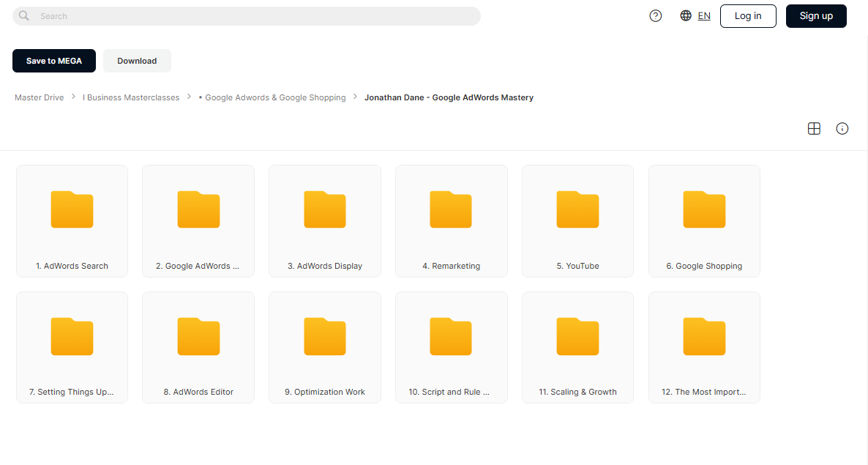Open the help question mark icon
The width and height of the screenshot is (868, 465).
pyautogui.click(x=656, y=16)
